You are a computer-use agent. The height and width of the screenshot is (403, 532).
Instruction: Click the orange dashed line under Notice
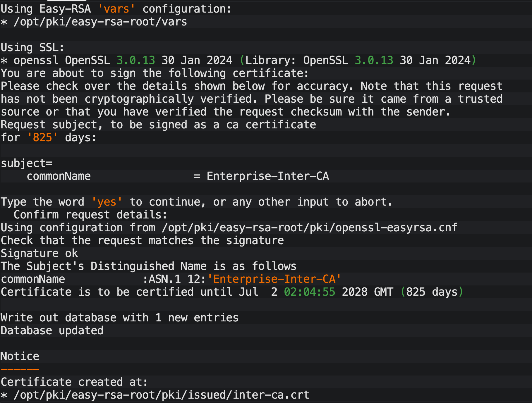[x=20, y=369]
